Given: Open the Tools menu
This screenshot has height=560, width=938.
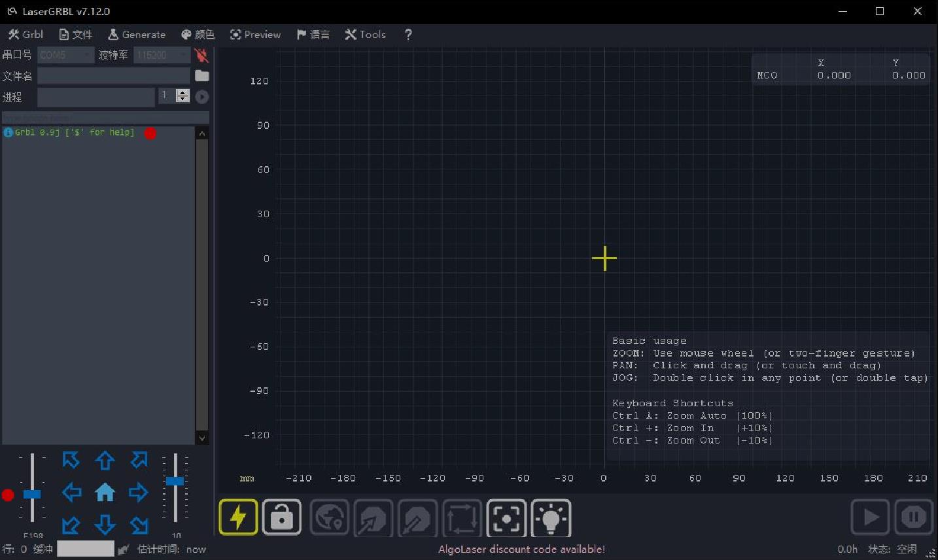Looking at the screenshot, I should (365, 35).
